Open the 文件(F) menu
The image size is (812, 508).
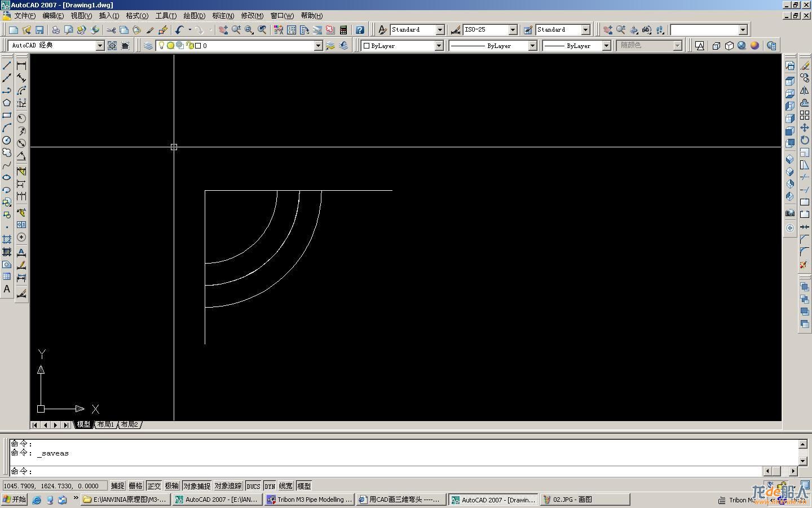[24, 16]
